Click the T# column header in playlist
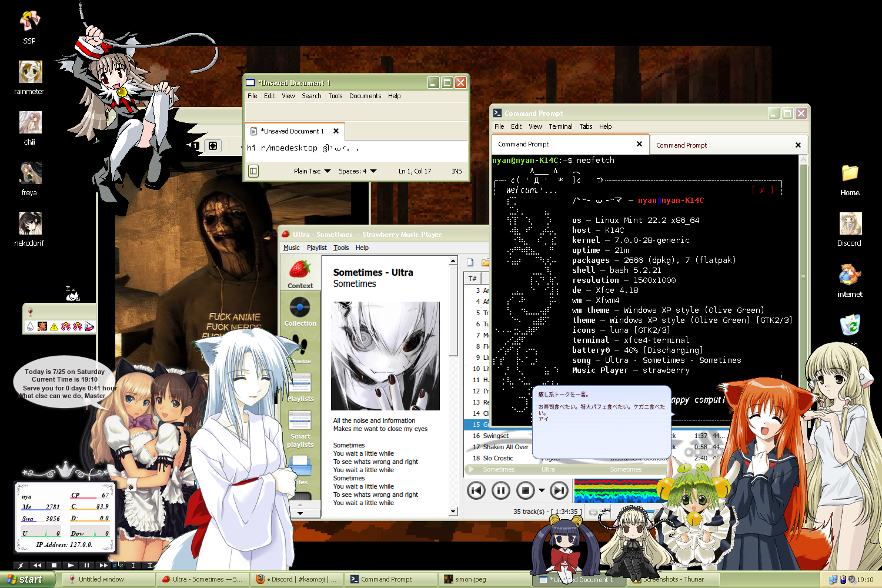This screenshot has height=588, width=882. [x=473, y=279]
